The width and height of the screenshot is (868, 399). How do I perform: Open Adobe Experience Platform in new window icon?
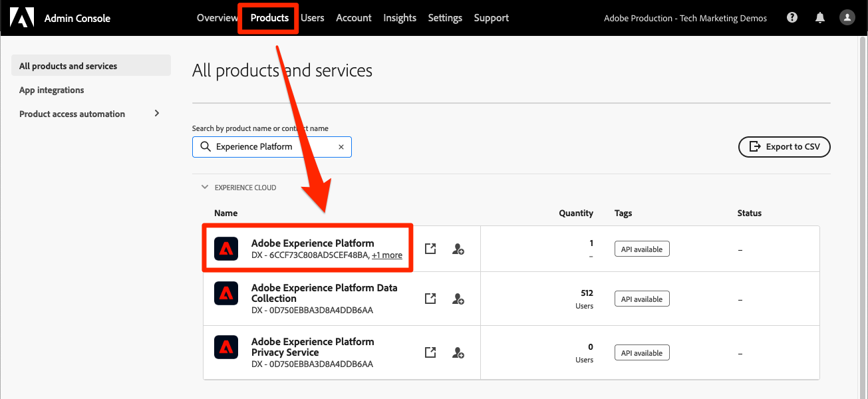click(x=430, y=249)
